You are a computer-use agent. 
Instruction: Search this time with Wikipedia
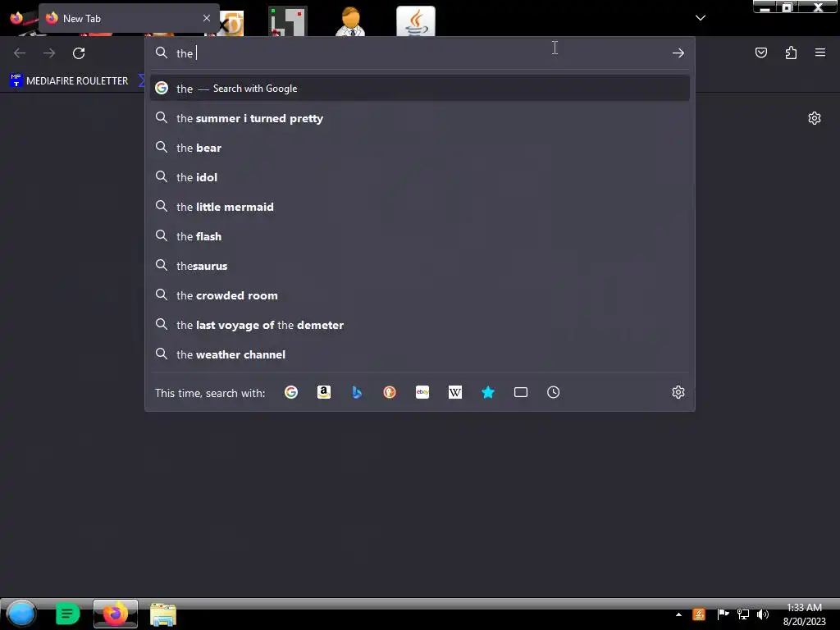[454, 393]
